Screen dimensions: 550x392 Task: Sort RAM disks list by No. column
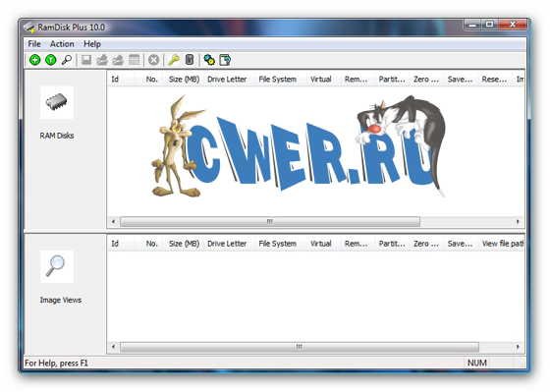click(x=149, y=80)
